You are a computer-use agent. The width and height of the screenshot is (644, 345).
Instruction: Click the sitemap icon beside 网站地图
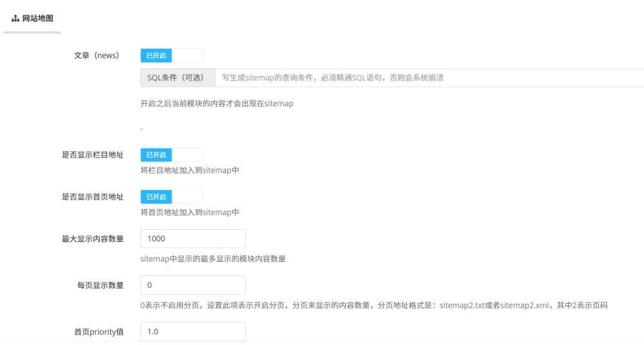[15, 19]
